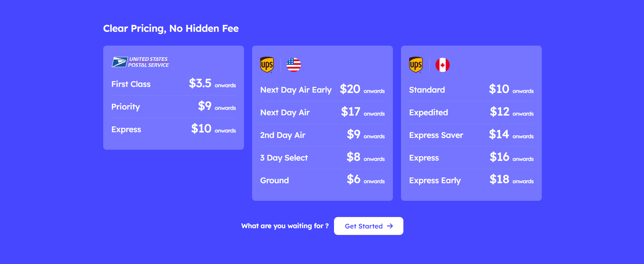Choose Express Saver for Canada

pyautogui.click(x=436, y=135)
